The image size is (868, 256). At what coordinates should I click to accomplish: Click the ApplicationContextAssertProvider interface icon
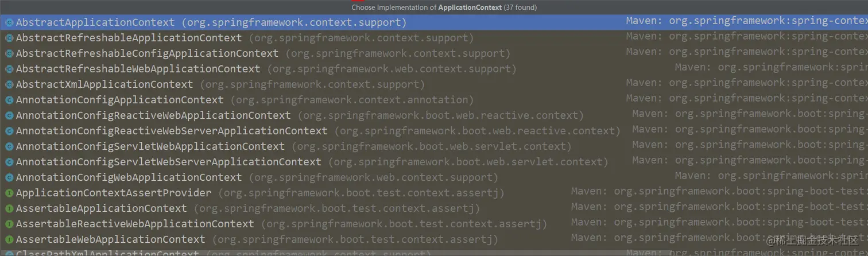coord(9,193)
